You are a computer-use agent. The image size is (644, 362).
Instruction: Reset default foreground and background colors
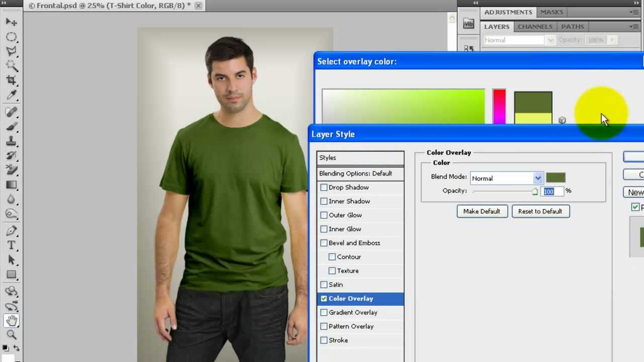coord(6,348)
